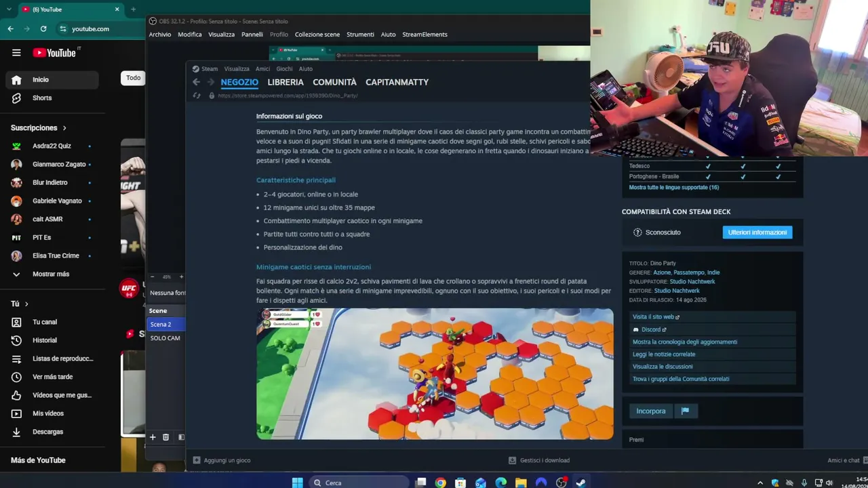Select the Todo filter chip
Screen dimensions: 868x488
click(x=133, y=78)
